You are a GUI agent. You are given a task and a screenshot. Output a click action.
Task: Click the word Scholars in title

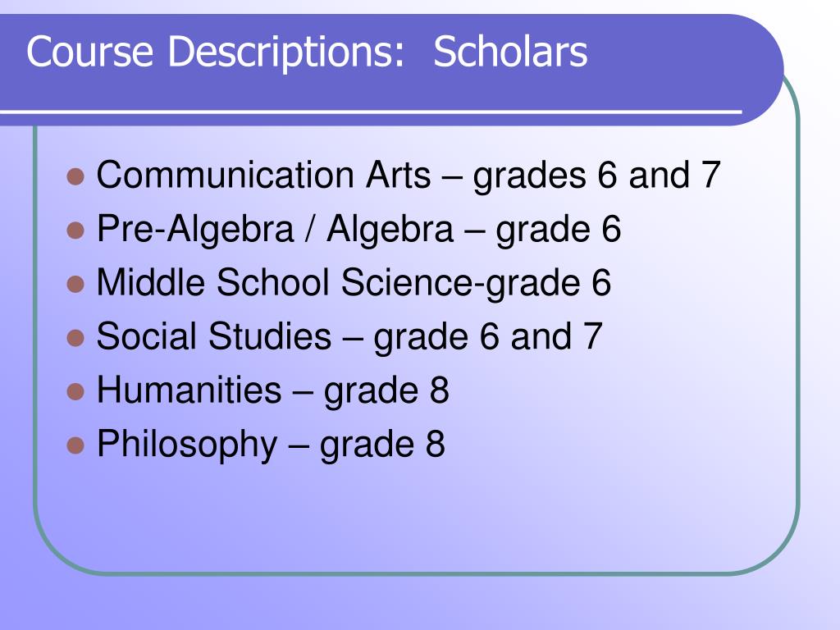[510, 52]
